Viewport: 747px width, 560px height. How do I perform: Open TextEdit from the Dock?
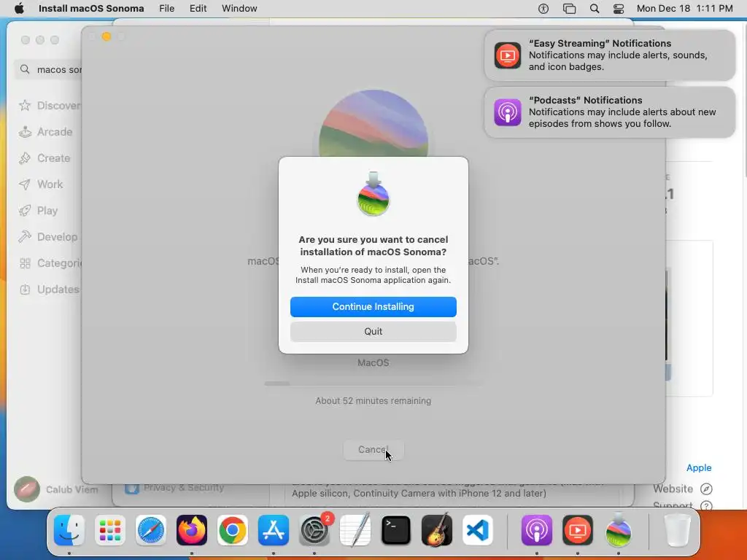click(x=355, y=530)
